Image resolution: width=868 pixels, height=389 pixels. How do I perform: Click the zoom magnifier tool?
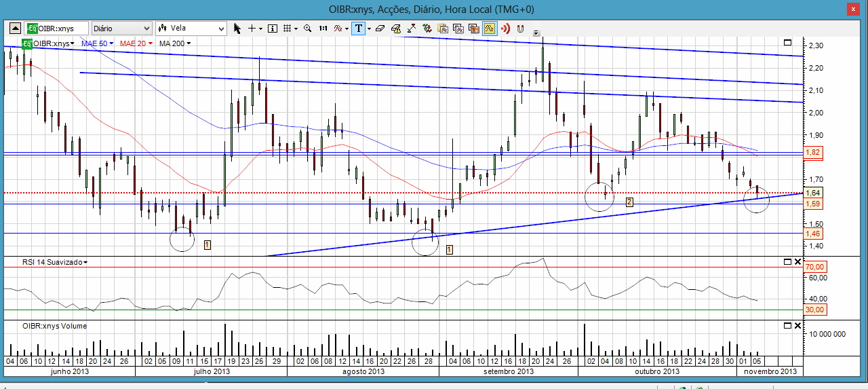pos(307,29)
